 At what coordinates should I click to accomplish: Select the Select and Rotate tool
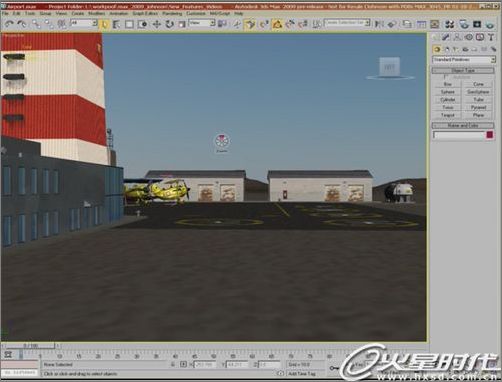pos(169,24)
